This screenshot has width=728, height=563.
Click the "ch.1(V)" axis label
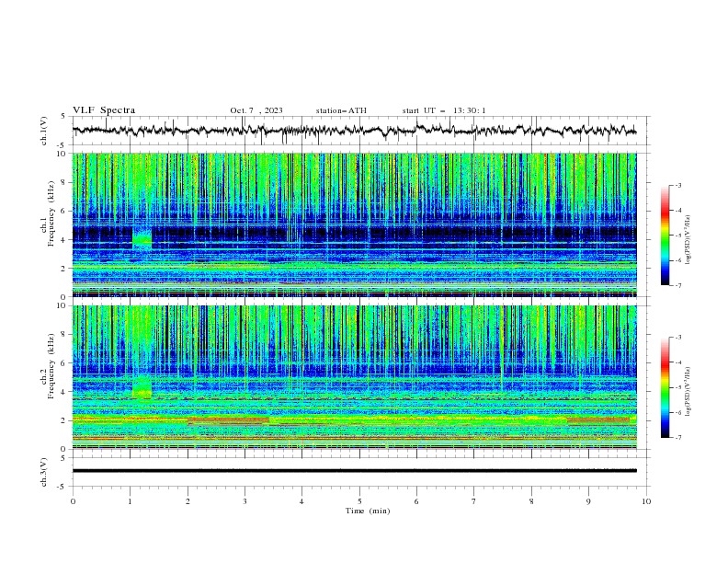(x=43, y=131)
